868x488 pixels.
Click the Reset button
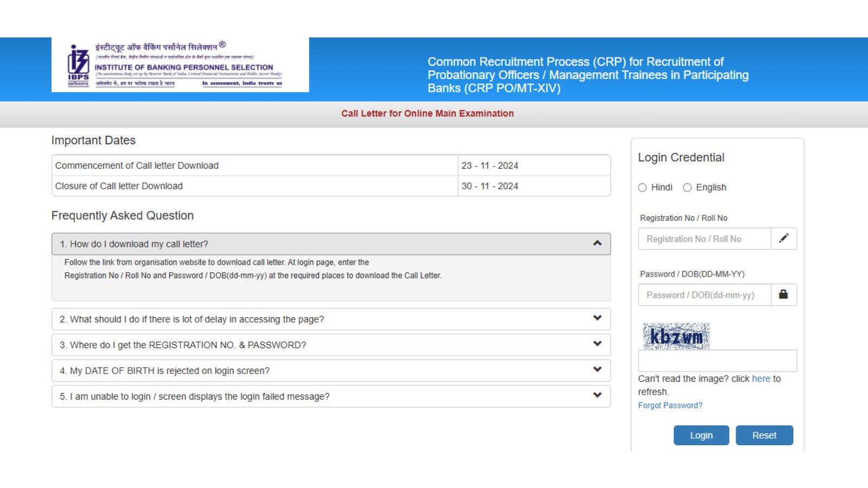tap(764, 435)
